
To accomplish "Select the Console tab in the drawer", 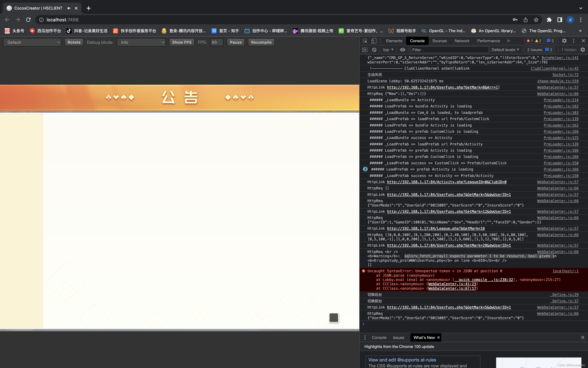I will 379,338.
